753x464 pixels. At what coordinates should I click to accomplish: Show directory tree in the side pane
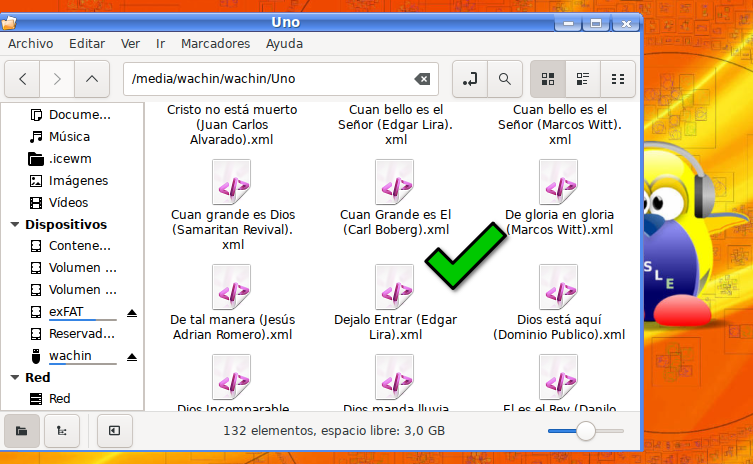click(61, 431)
